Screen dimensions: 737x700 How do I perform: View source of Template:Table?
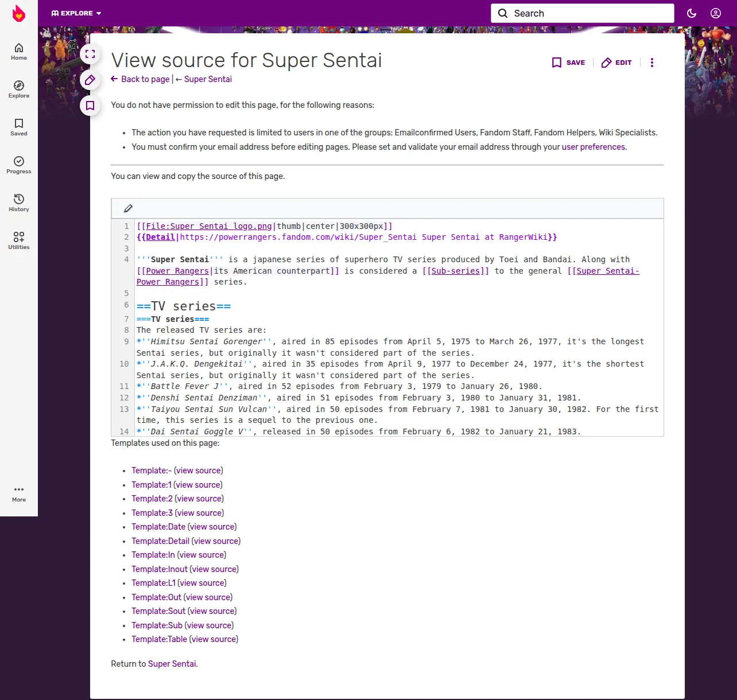coord(214,639)
